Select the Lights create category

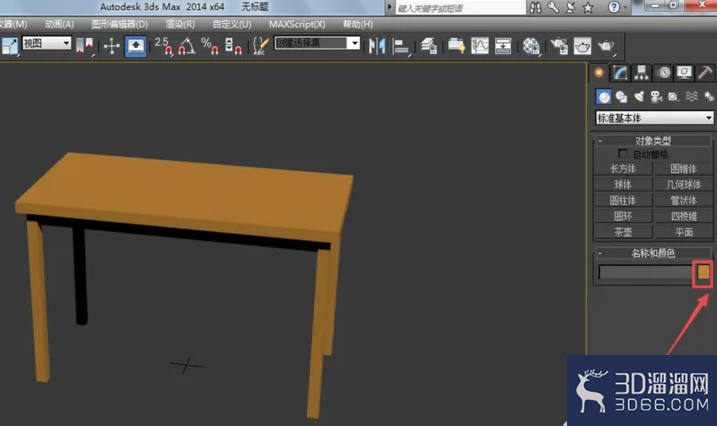pyautogui.click(x=639, y=97)
